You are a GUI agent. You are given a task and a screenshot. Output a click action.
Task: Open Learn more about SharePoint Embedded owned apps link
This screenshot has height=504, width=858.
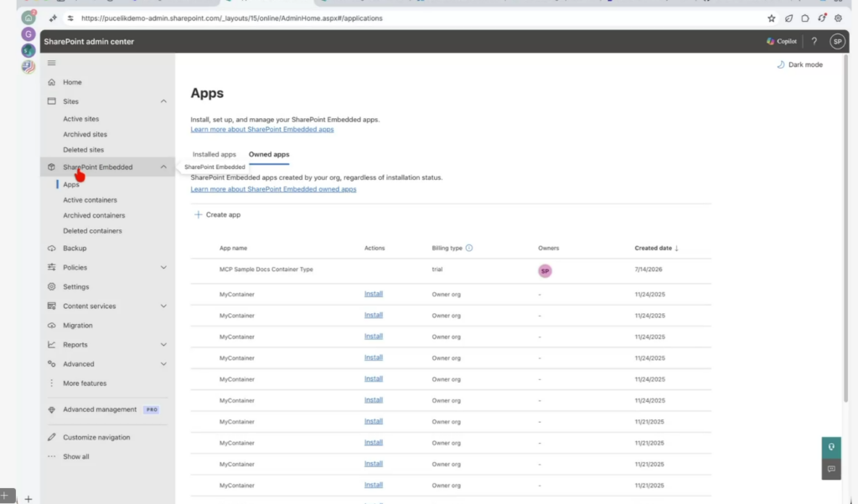(x=273, y=188)
